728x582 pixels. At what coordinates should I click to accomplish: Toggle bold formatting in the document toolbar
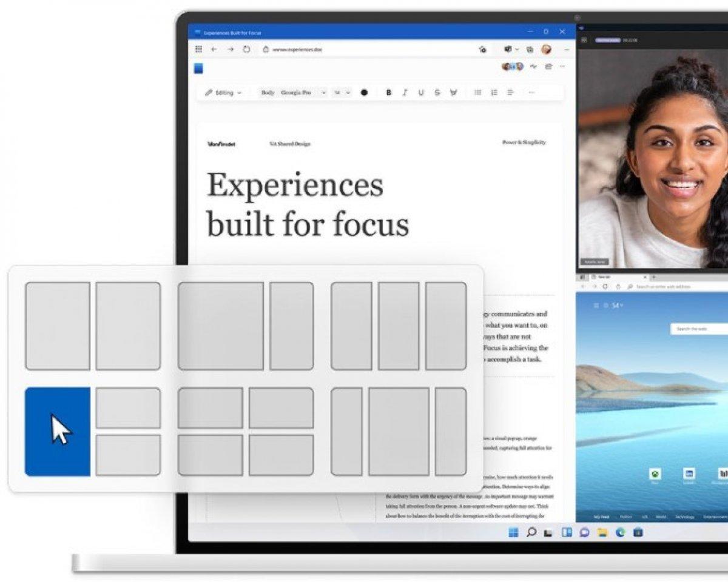click(x=389, y=93)
